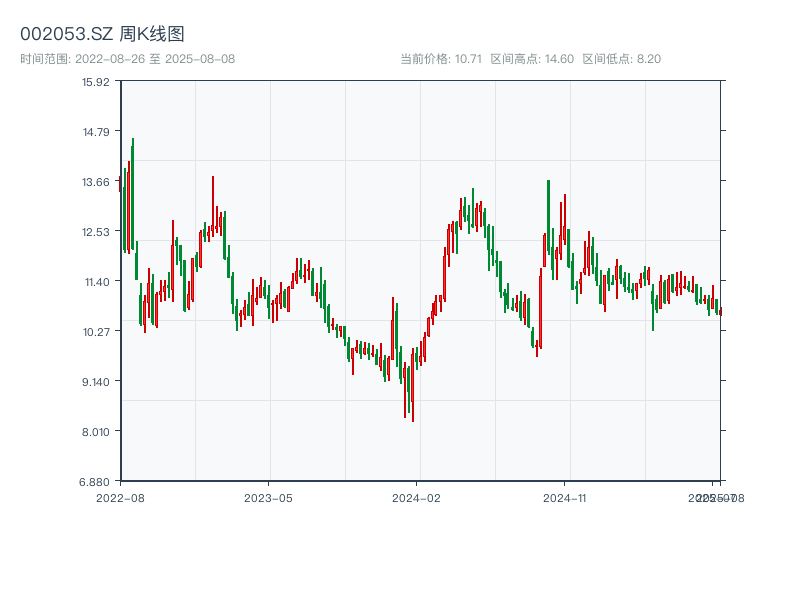The width and height of the screenshot is (800, 600).
Task: Select the 2023-05 date on the x-axis
Action: point(268,497)
